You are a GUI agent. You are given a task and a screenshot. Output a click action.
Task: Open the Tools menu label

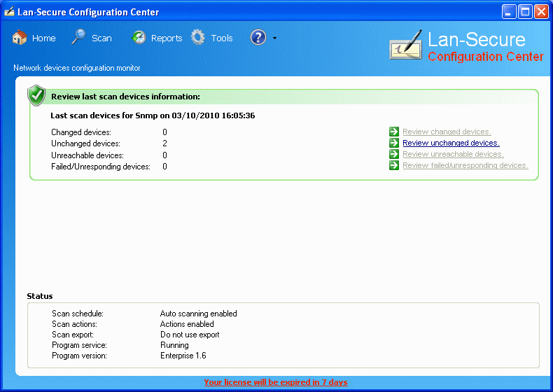pos(222,38)
